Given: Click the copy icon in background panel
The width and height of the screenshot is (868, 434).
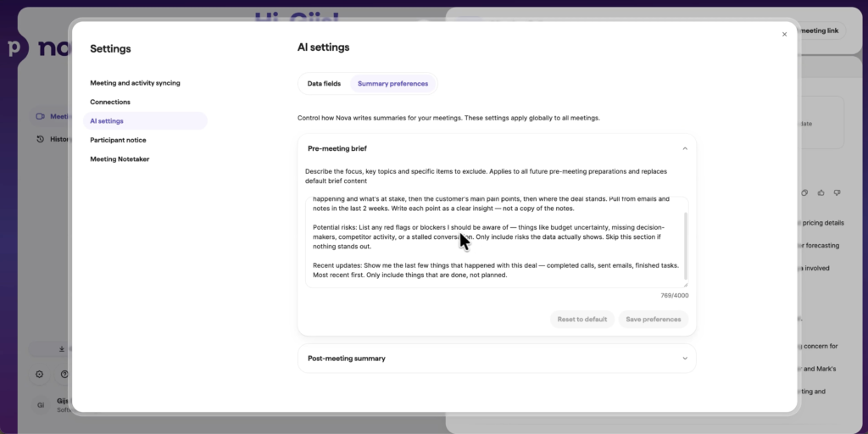Looking at the screenshot, I should 804,192.
